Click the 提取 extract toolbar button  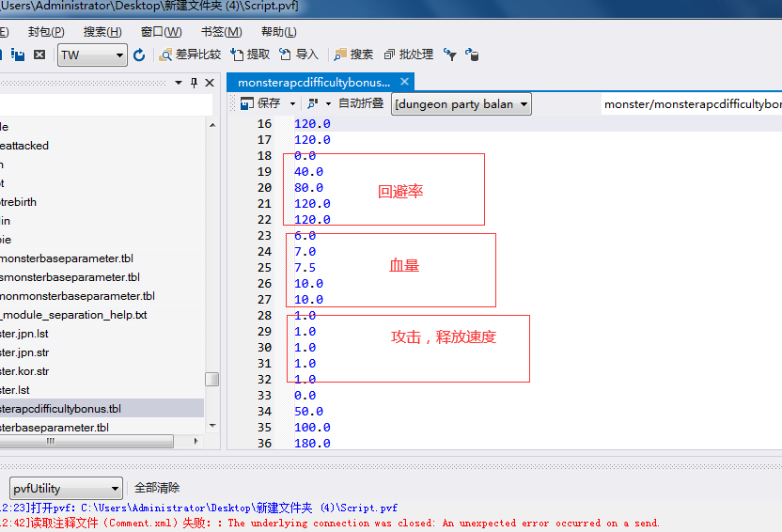(x=250, y=55)
